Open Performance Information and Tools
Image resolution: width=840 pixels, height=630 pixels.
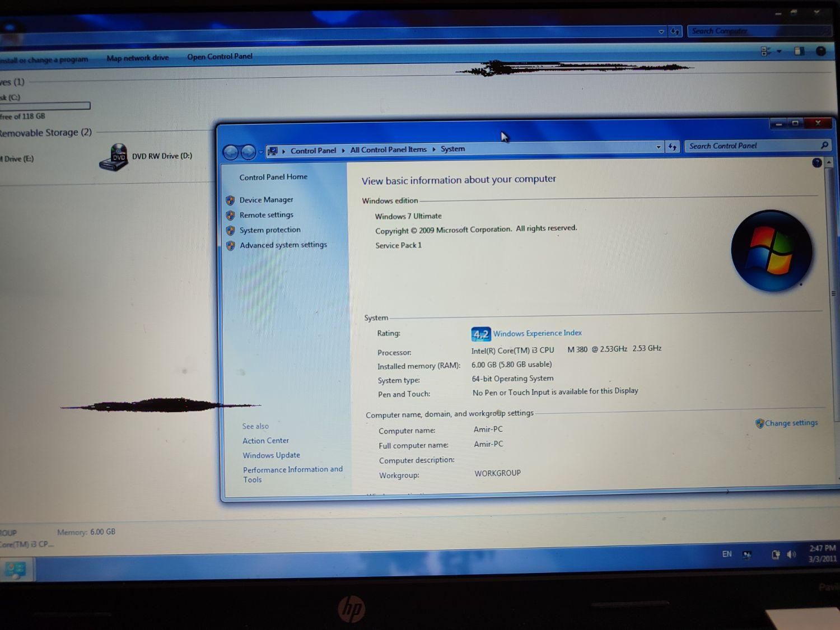pyautogui.click(x=292, y=474)
